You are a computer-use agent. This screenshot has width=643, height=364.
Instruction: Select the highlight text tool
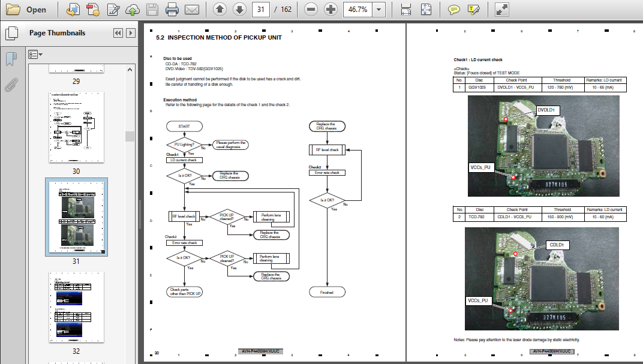click(473, 10)
